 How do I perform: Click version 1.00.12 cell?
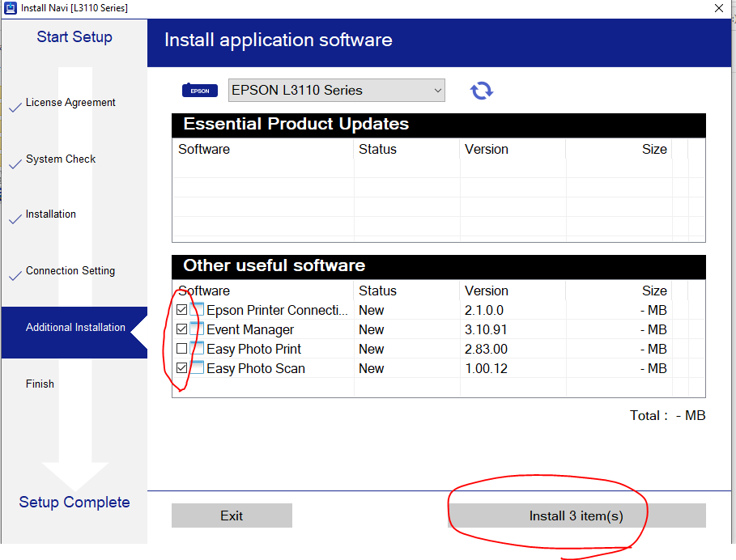486,369
